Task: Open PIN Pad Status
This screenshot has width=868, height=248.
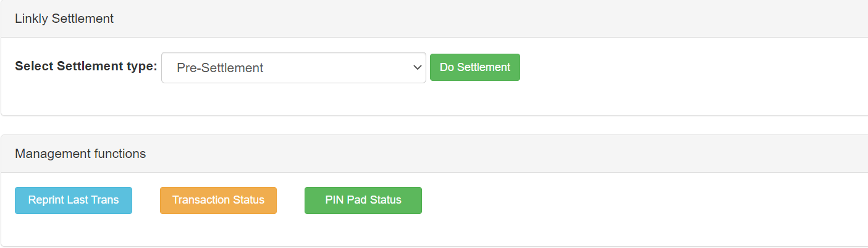Action: (363, 200)
